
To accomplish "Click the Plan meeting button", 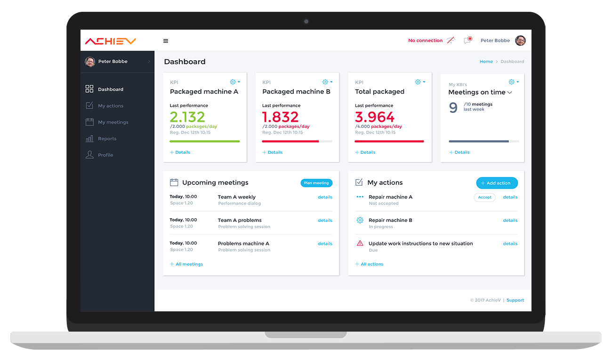I will click(x=316, y=183).
